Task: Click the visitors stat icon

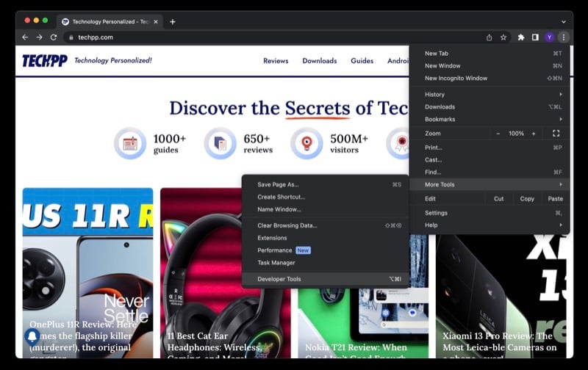Action: 306,143
